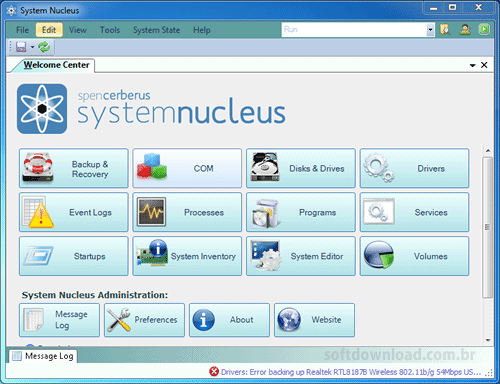Image resolution: width=500 pixels, height=384 pixels.
Task: Click the red error icon in status bar
Action: [214, 371]
